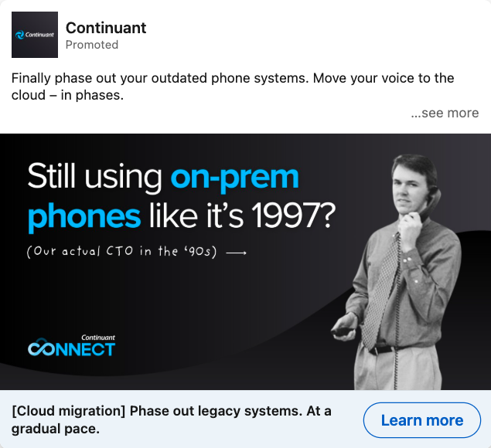Expand post text with see more

[x=445, y=113]
